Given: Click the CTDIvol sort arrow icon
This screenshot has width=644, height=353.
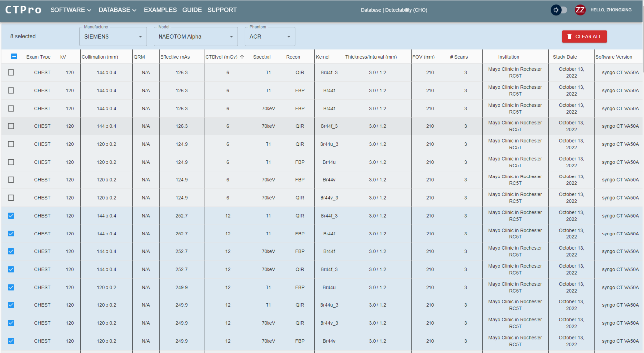Looking at the screenshot, I should click(242, 57).
